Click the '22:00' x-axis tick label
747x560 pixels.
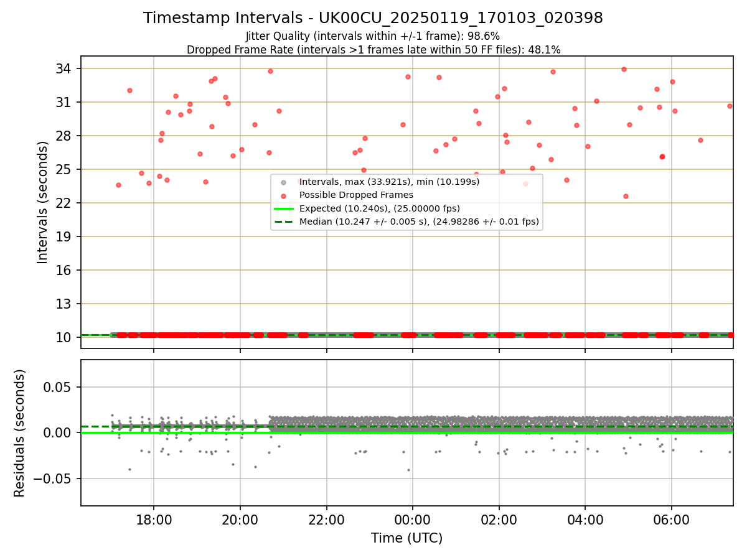click(326, 520)
